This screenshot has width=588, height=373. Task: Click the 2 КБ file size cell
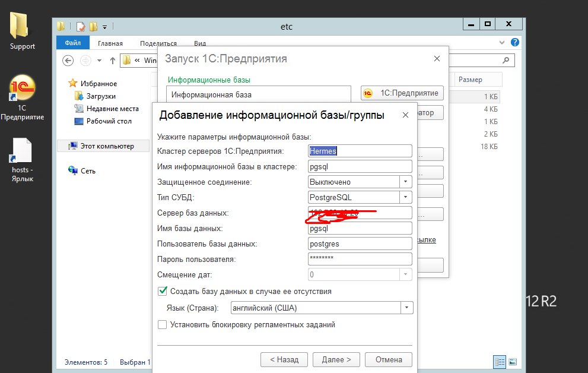click(x=491, y=134)
